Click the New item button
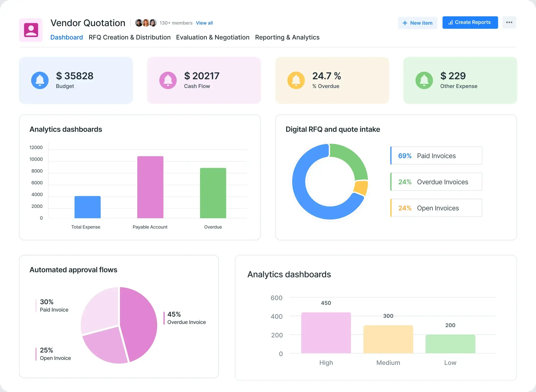The image size is (536, 392). (418, 23)
